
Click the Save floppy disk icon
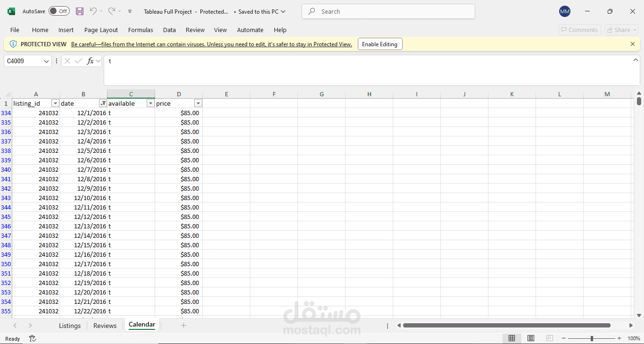(80, 11)
